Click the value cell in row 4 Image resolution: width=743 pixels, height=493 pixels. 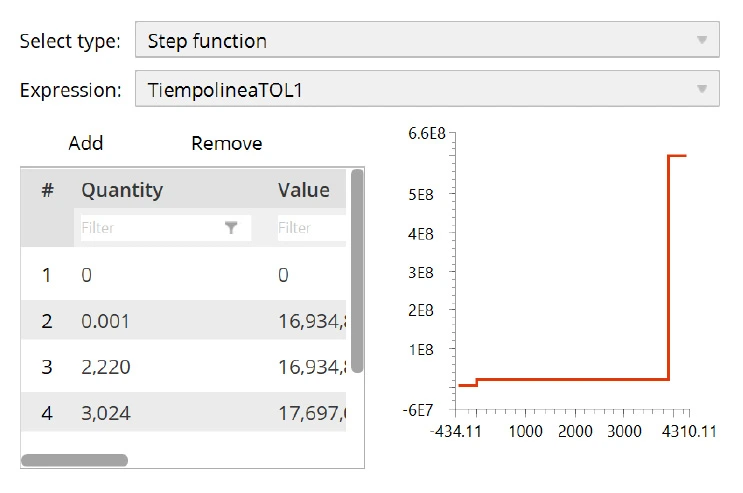point(311,412)
